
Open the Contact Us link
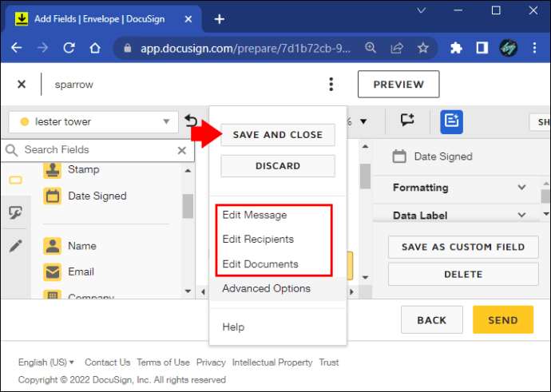[x=108, y=362]
